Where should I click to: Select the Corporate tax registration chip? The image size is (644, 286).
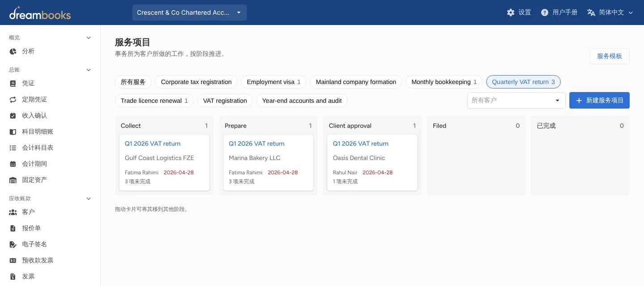coord(196,82)
